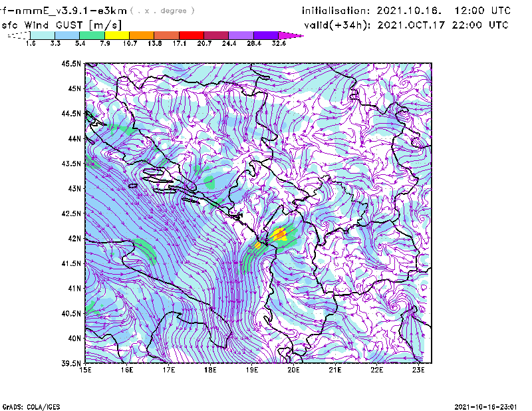Click the light blue legend swatch (3.3–5.4)
This screenshot has height=411, width=532.
pyautogui.click(x=67, y=35)
